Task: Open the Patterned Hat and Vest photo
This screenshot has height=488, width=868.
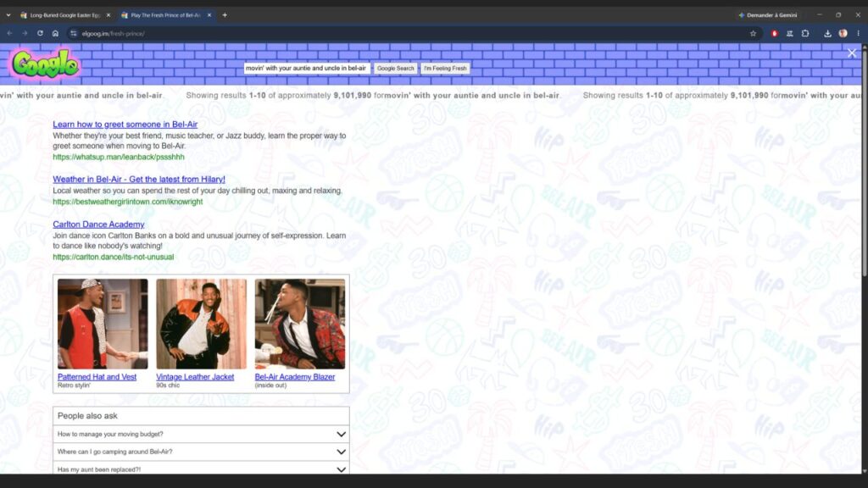Action: [103, 324]
